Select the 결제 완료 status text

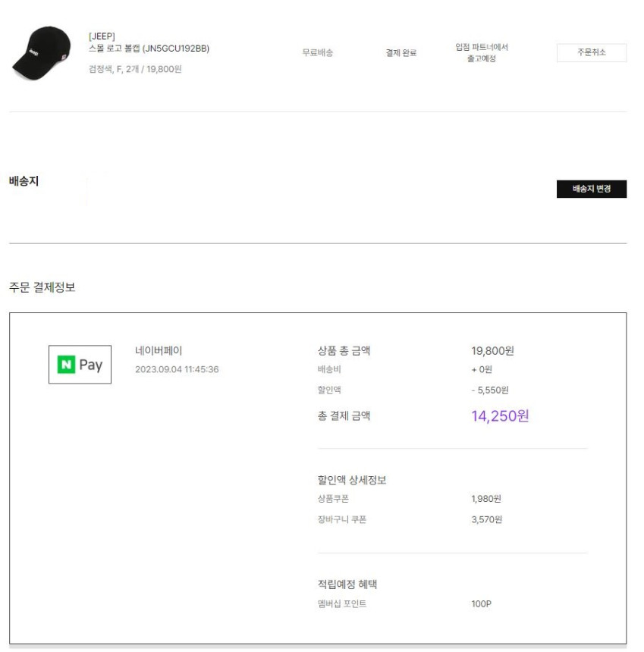pos(401,53)
